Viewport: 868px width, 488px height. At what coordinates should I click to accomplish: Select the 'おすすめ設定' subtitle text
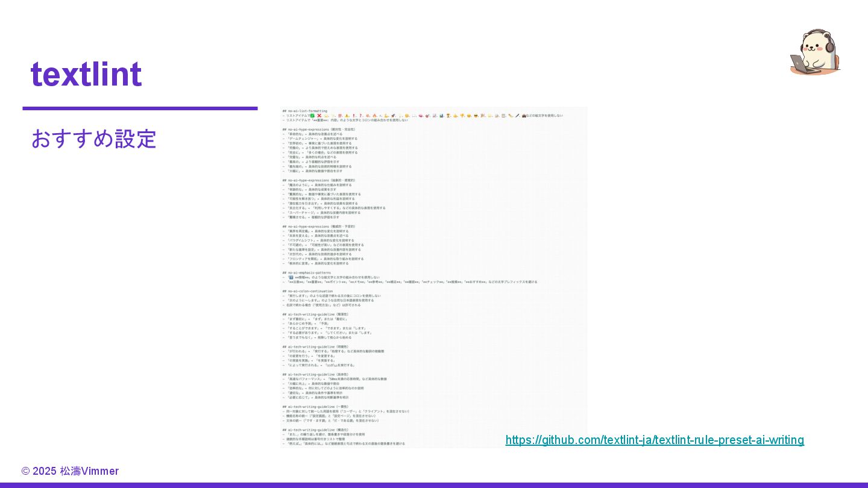click(x=93, y=139)
